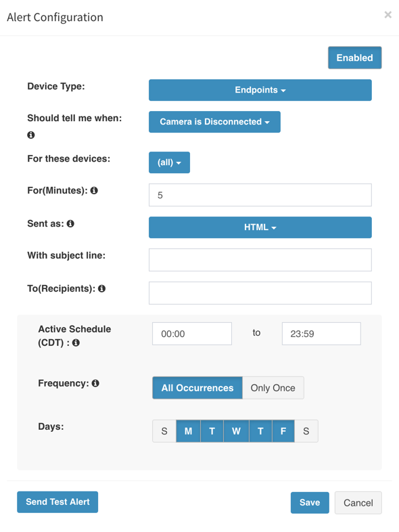
Task: Click the Frequency info icon
Action: (x=95, y=383)
